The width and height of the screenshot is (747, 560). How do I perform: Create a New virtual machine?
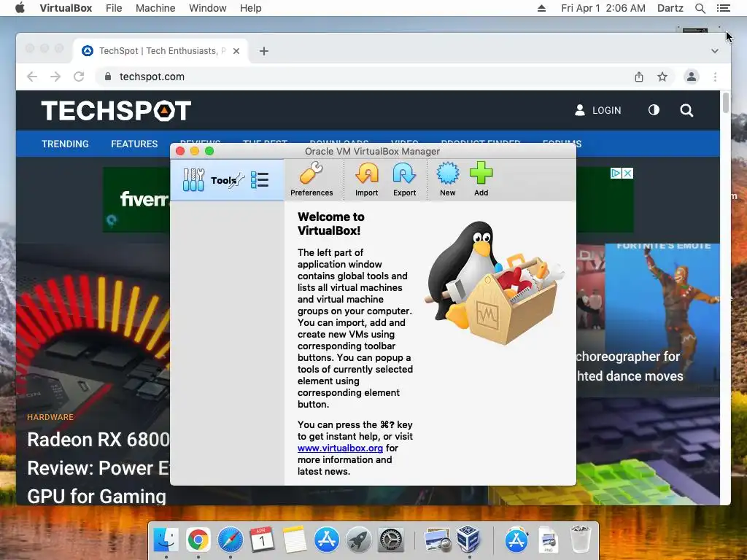coord(447,174)
